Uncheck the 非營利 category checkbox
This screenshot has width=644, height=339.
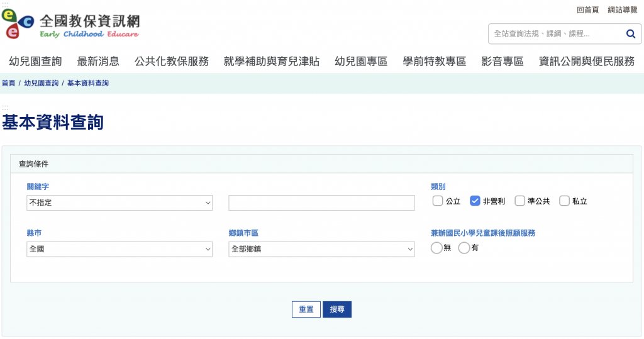point(475,201)
